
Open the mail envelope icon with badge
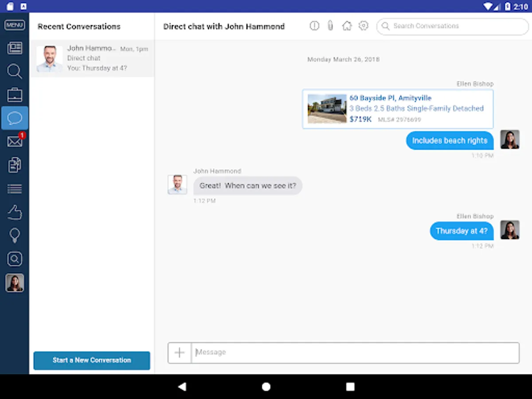coord(15,141)
